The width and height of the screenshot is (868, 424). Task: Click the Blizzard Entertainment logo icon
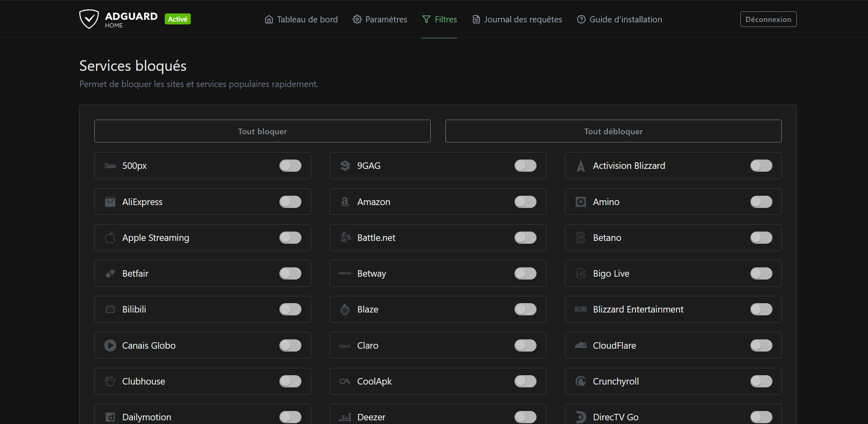click(x=580, y=309)
